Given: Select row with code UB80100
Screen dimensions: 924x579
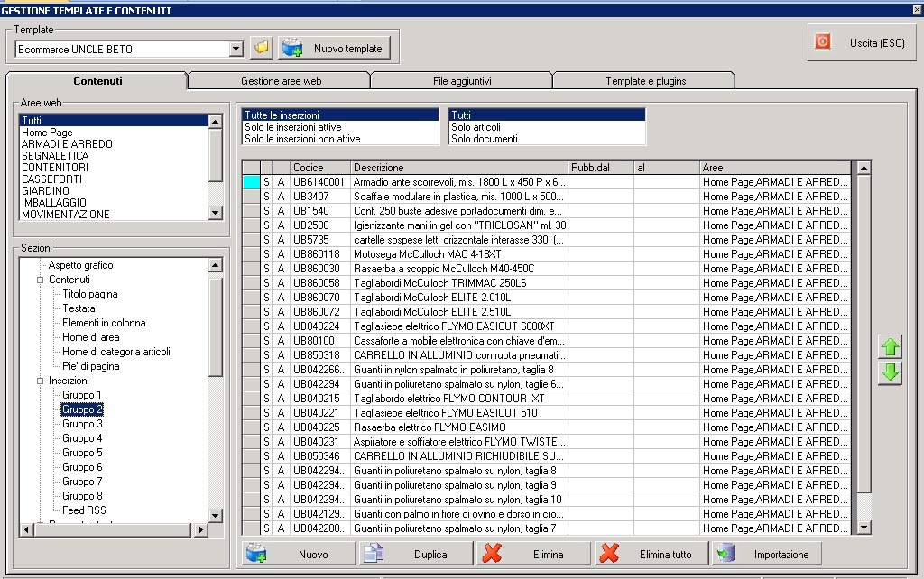Looking at the screenshot, I should pos(546,341).
